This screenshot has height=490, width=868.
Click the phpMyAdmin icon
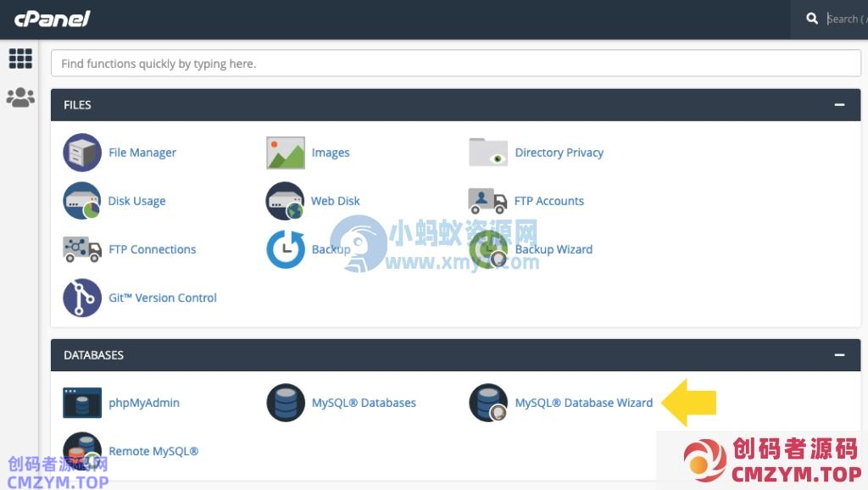(x=82, y=403)
